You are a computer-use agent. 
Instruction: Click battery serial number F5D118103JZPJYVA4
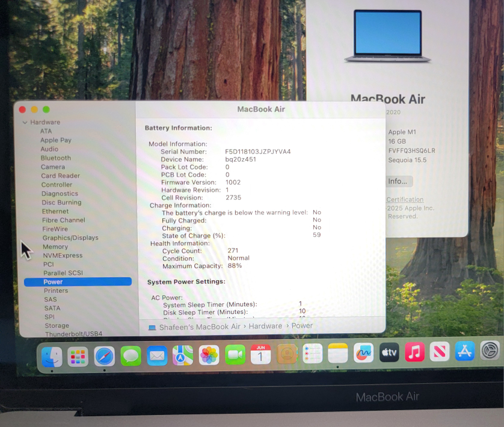(258, 152)
